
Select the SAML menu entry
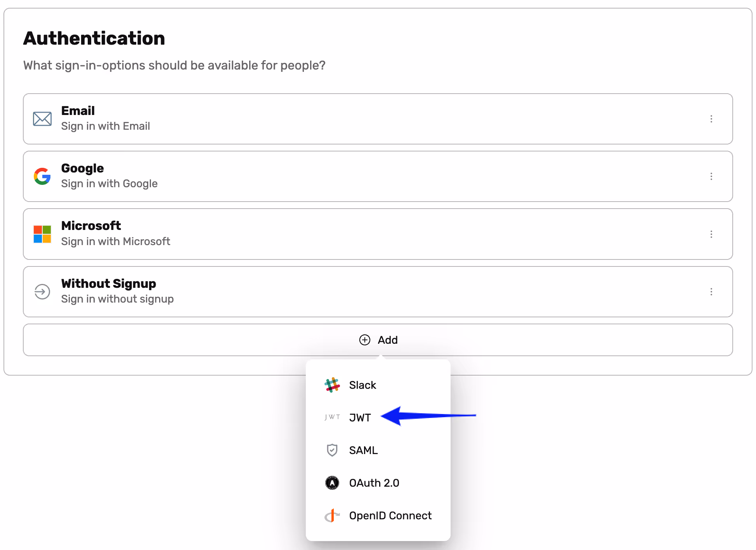[363, 450]
